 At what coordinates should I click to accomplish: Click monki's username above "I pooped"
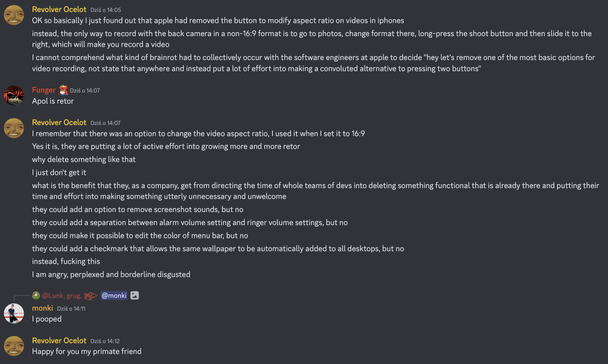43,308
